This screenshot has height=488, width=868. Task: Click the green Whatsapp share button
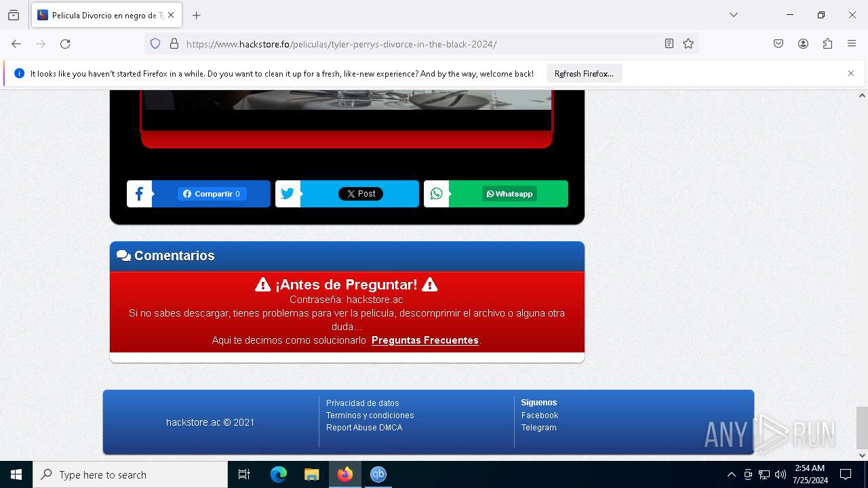(509, 194)
